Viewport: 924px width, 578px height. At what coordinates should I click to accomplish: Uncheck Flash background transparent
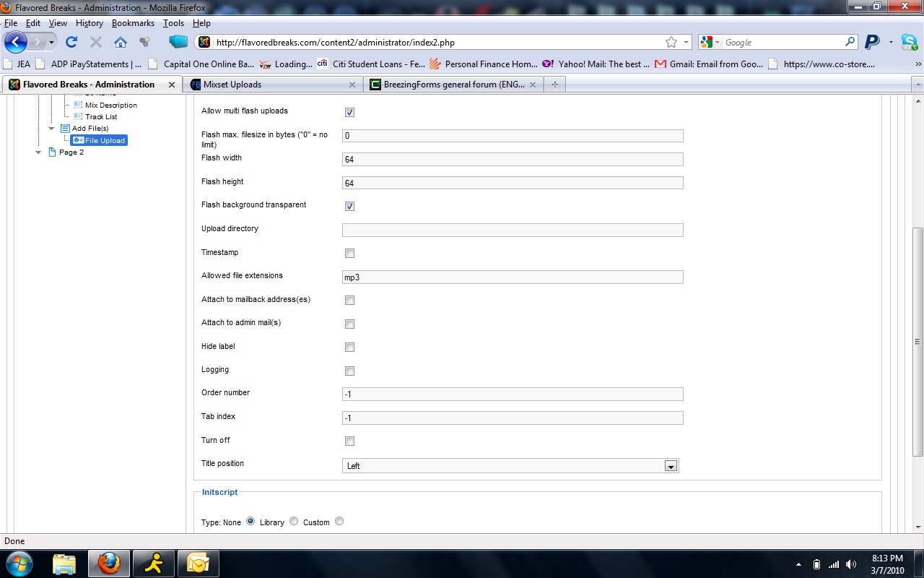pyautogui.click(x=349, y=206)
